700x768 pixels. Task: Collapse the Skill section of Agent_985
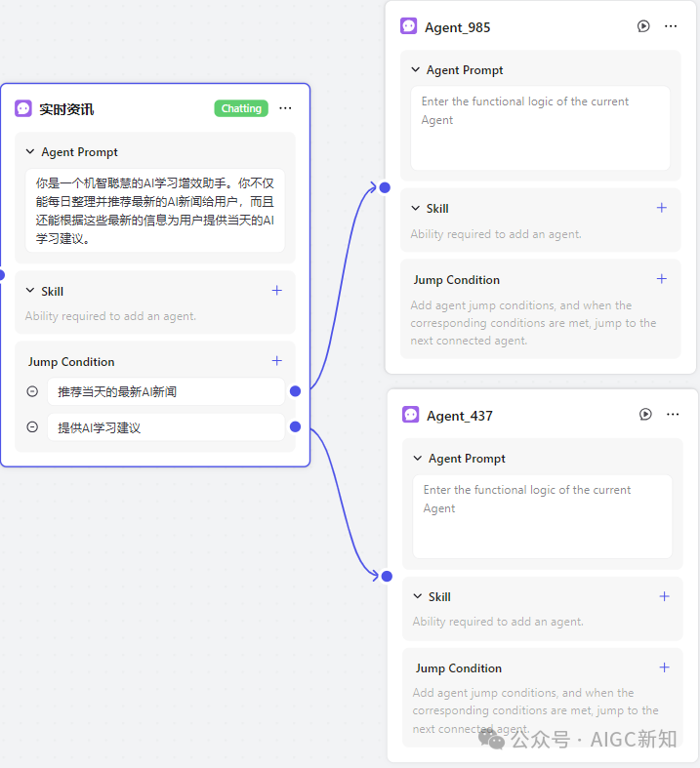point(415,208)
